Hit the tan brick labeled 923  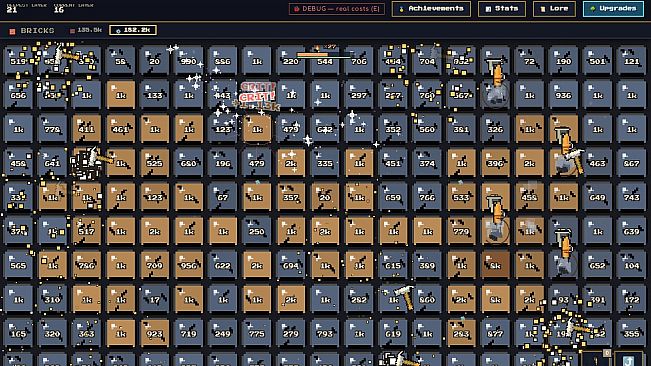pyautogui.click(x=154, y=333)
